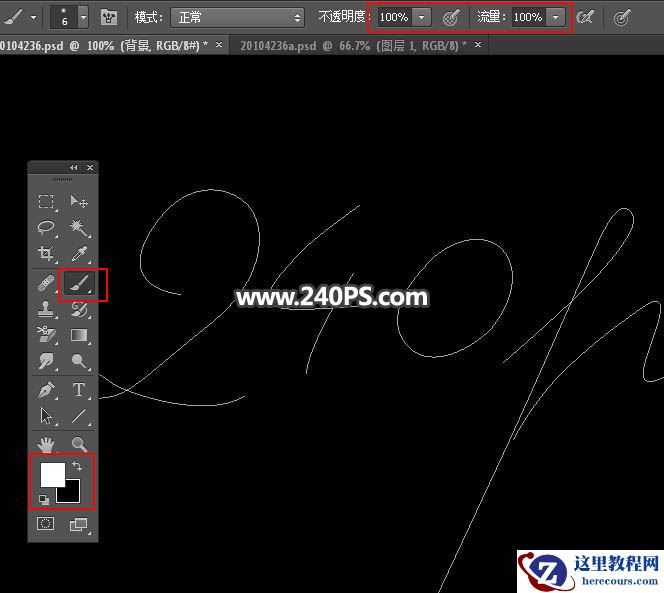The width and height of the screenshot is (664, 593).
Task: Select the Line tool
Action: click(79, 416)
